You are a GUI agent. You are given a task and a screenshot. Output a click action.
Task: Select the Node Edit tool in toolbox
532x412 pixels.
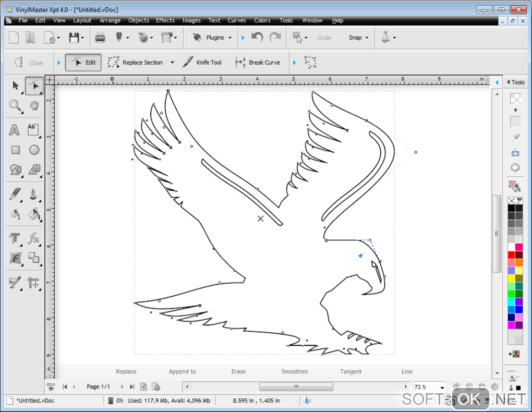pos(34,86)
